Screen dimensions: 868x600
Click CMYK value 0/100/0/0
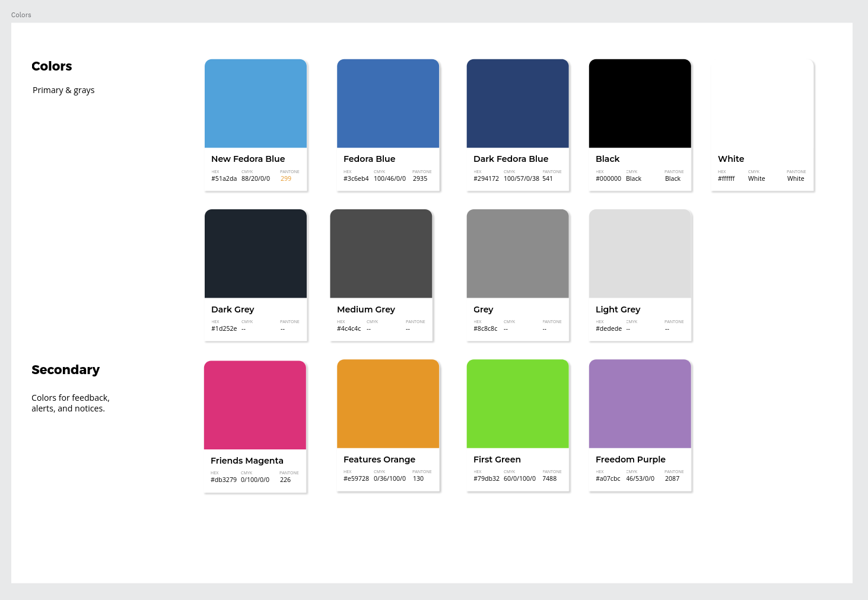(255, 480)
